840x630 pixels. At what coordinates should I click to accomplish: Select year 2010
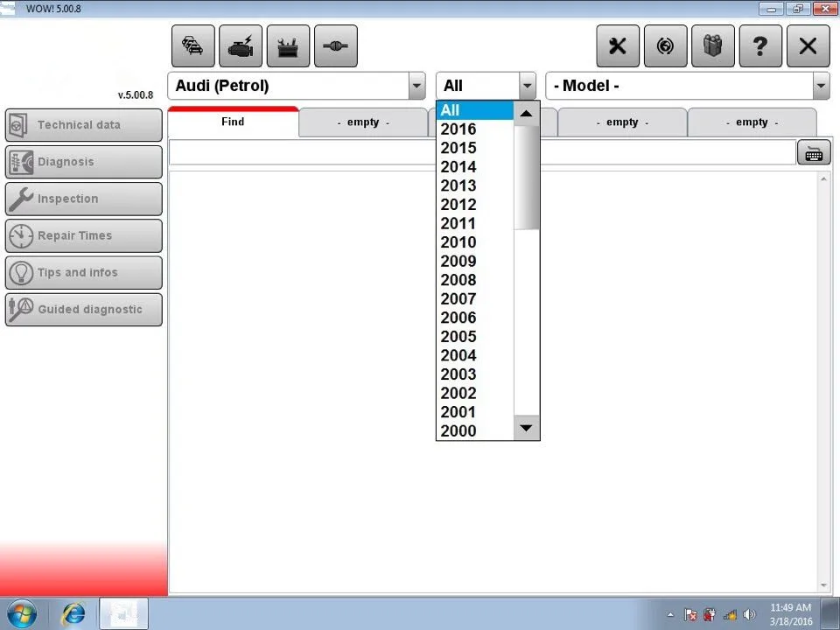pyautogui.click(x=474, y=242)
